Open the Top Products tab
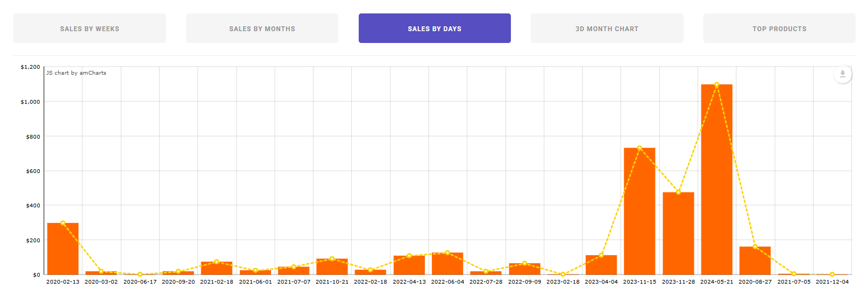 (x=779, y=28)
